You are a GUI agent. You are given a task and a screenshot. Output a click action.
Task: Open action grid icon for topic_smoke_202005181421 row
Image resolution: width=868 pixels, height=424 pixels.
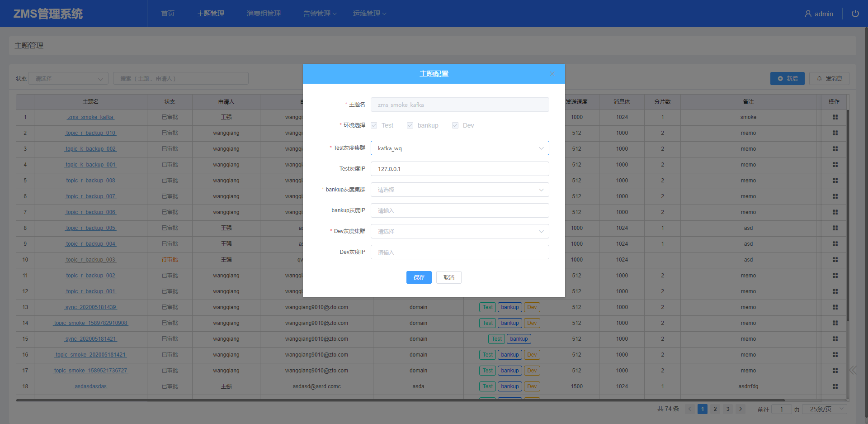coord(835,355)
